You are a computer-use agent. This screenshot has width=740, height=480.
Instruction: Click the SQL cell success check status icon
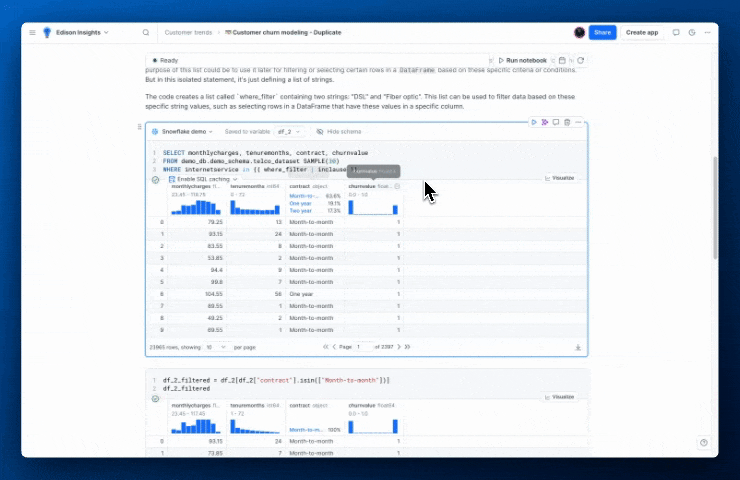click(155, 180)
